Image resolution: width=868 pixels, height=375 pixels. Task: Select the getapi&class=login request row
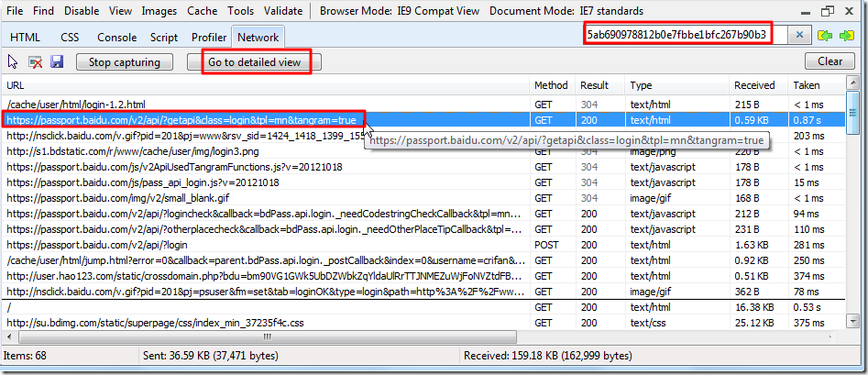[423, 119]
